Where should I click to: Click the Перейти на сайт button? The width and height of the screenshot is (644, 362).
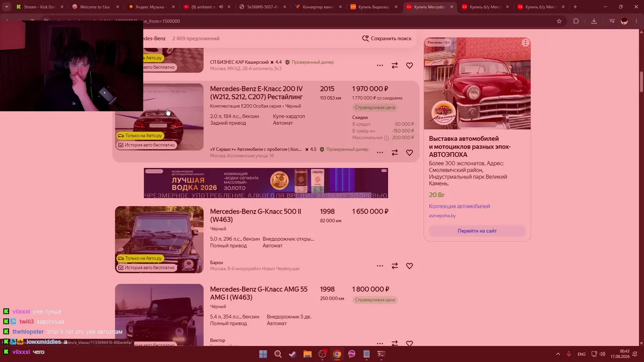[x=477, y=231]
